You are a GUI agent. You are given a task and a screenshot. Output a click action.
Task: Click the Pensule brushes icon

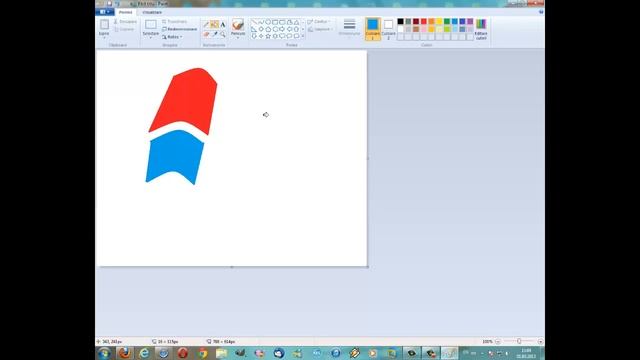click(x=238, y=24)
